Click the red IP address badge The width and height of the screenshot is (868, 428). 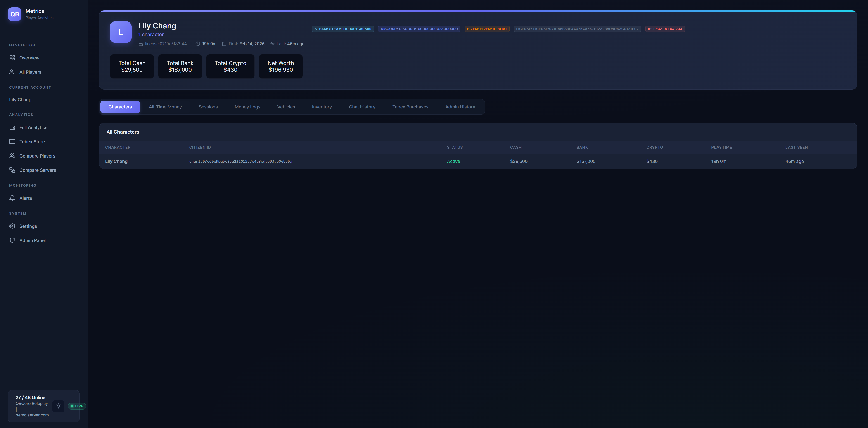coord(665,29)
